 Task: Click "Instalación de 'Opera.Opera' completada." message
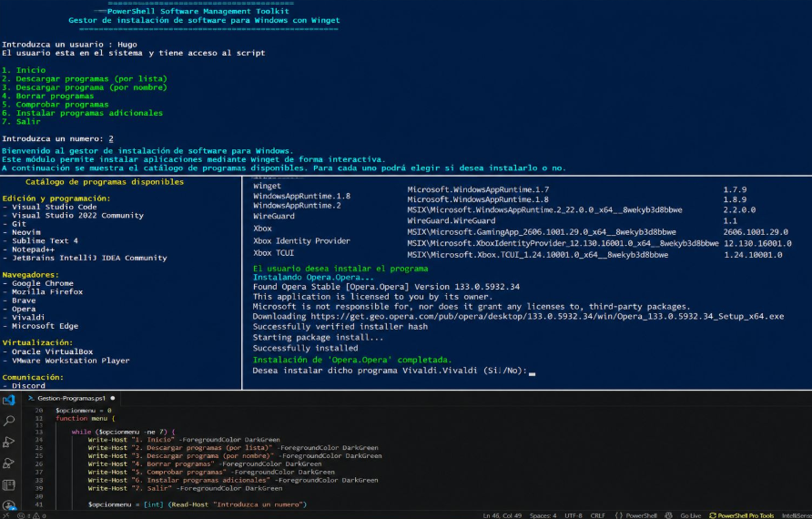(352, 360)
